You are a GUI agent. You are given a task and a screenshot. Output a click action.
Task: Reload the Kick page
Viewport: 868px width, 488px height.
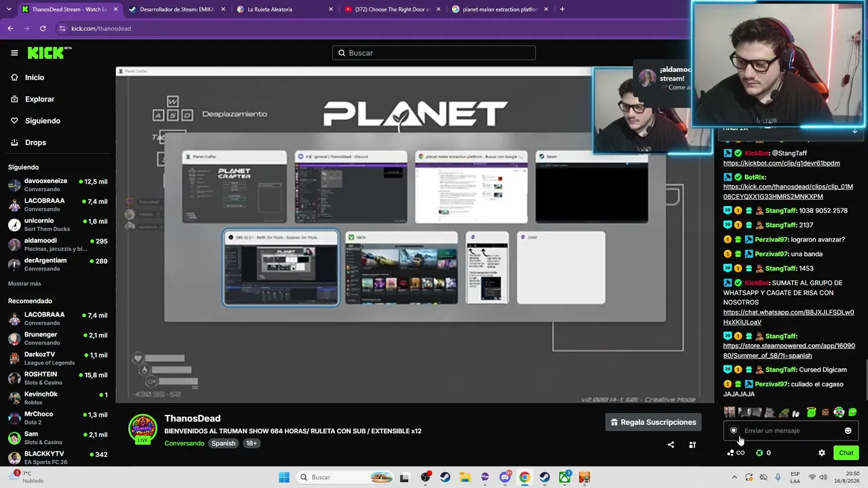(x=43, y=28)
